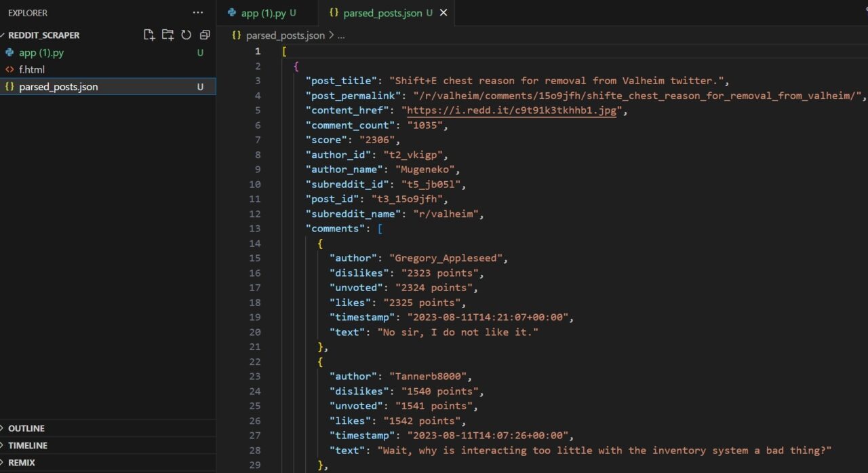Open the breadcrumb ellipsis for parsed_posts.json

pos(340,35)
